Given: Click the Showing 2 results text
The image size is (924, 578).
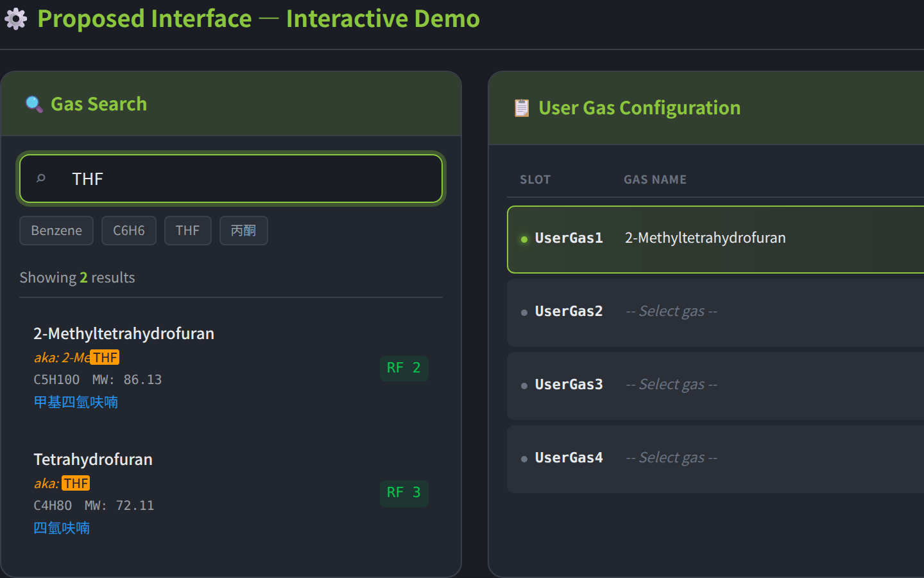Looking at the screenshot, I should 77,277.
